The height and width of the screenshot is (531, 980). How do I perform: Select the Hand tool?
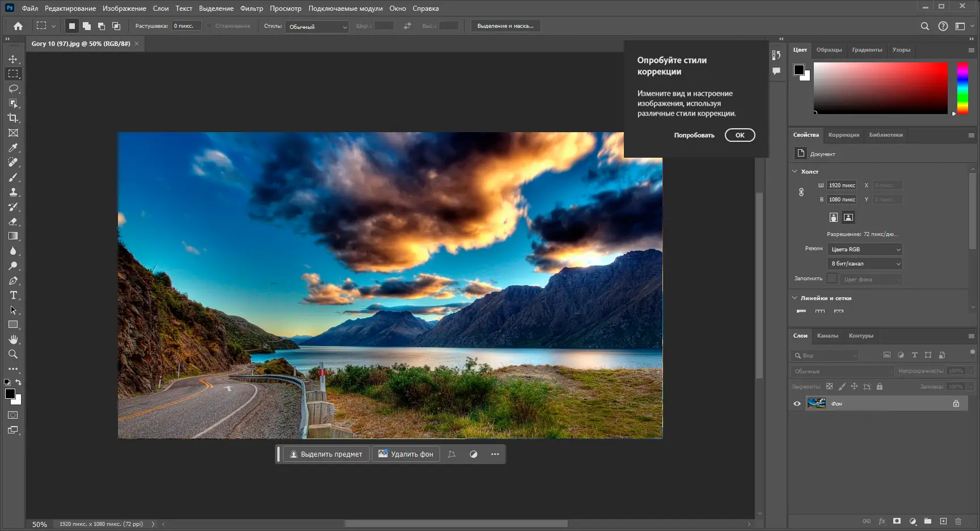coord(13,339)
